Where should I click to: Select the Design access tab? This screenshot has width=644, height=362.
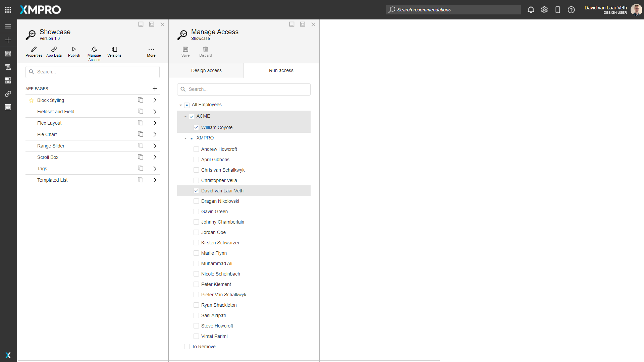click(206, 70)
